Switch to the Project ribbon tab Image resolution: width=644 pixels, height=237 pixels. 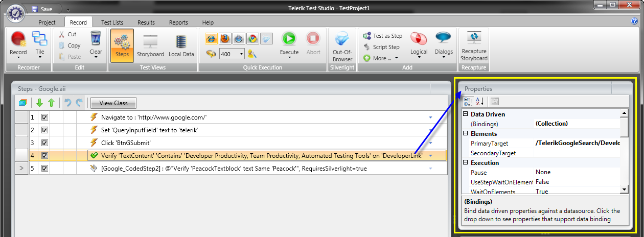point(47,22)
